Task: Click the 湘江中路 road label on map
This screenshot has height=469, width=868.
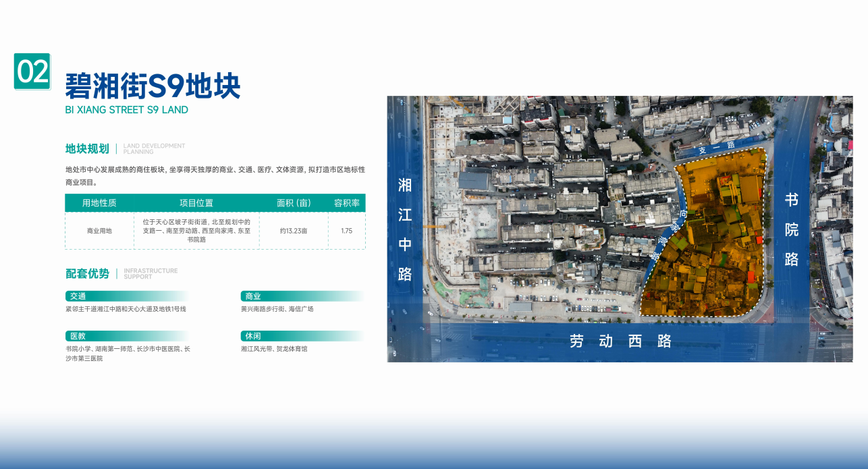Action: coord(405,229)
